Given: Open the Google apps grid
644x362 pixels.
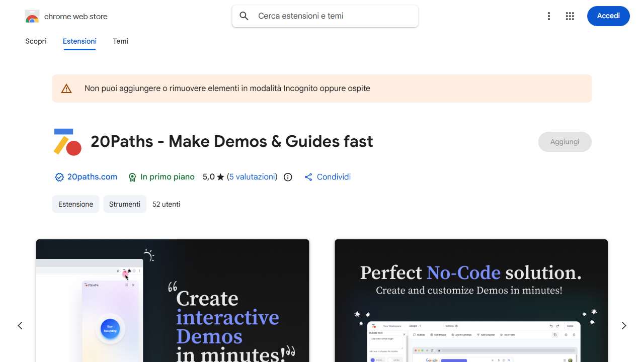Looking at the screenshot, I should (x=570, y=16).
